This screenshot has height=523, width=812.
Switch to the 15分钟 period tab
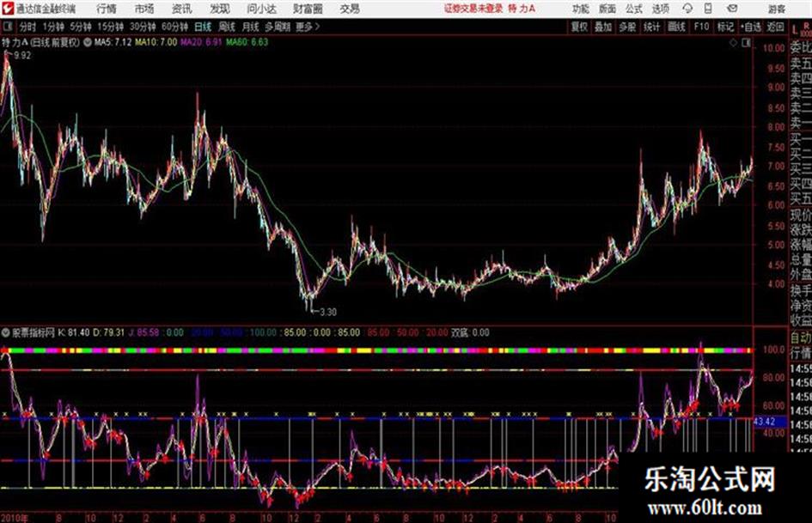(110, 27)
